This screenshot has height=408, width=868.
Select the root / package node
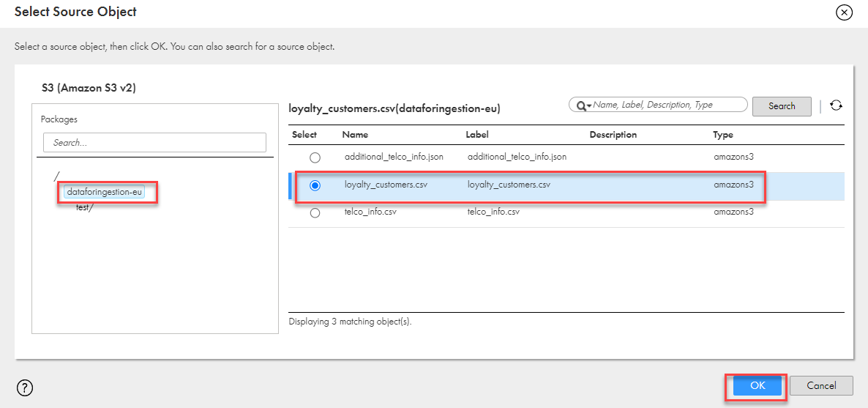pyautogui.click(x=56, y=176)
